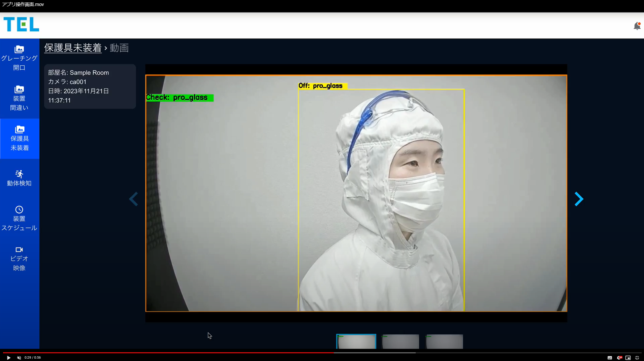
Task: Switch to miniplayer mode
Action: (628, 358)
